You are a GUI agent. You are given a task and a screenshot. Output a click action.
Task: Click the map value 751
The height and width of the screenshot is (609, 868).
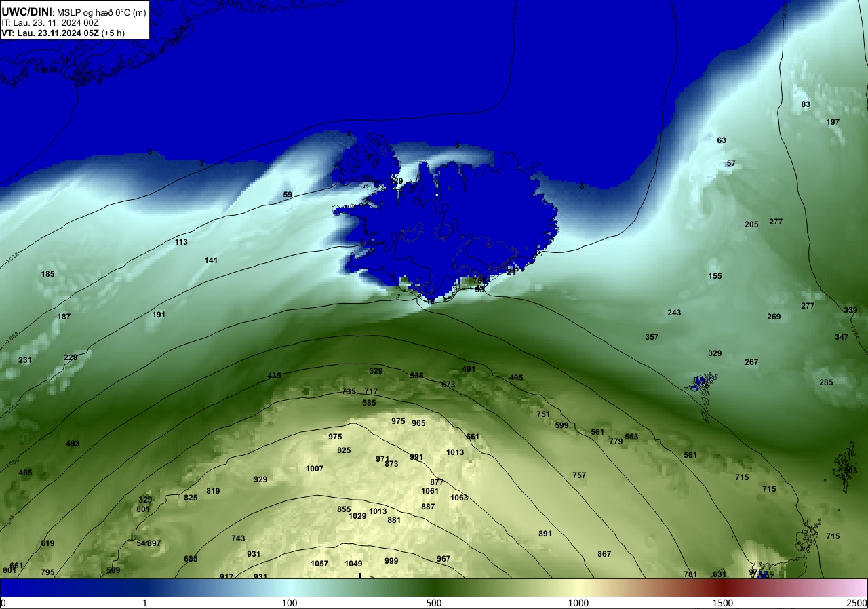coord(543,414)
